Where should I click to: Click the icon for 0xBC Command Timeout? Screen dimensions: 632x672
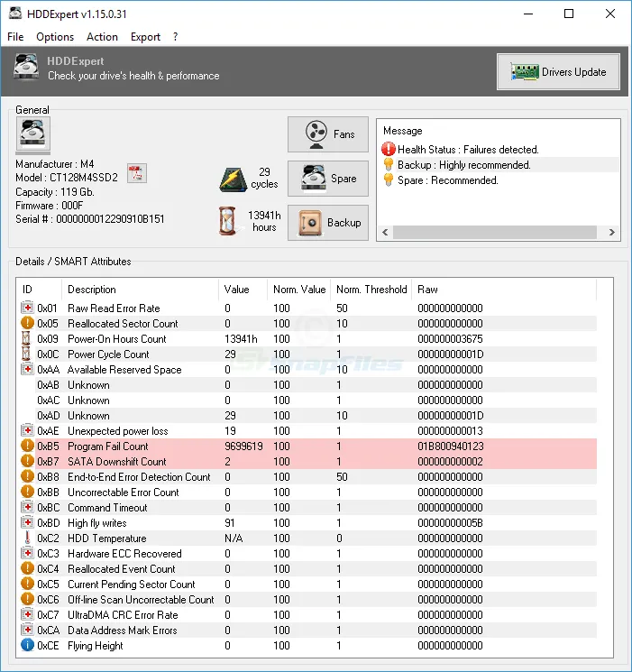click(27, 507)
